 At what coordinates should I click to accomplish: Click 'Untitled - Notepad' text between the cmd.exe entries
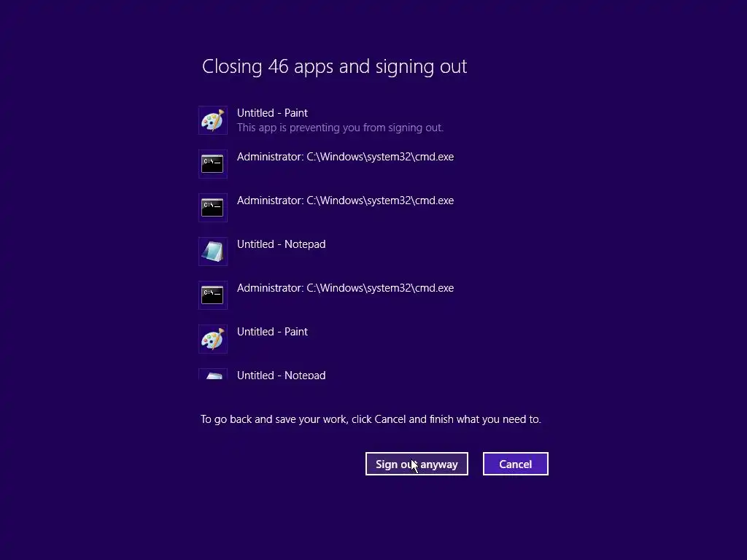tap(282, 244)
